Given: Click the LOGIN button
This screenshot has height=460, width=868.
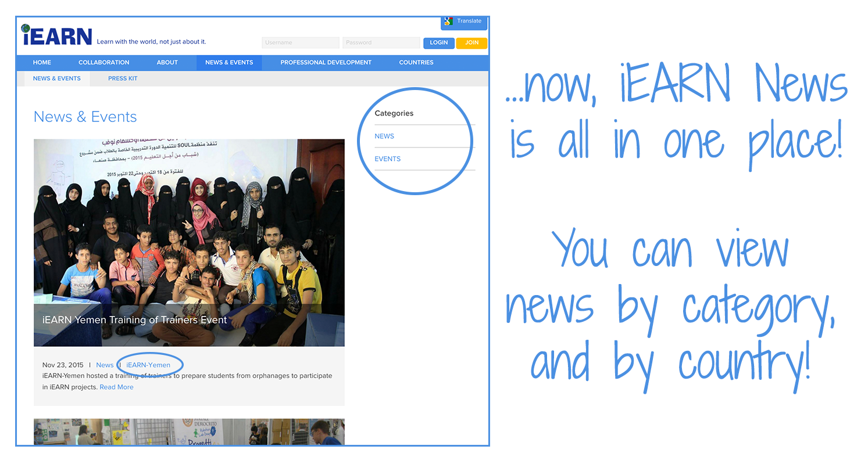Looking at the screenshot, I should tap(439, 42).
